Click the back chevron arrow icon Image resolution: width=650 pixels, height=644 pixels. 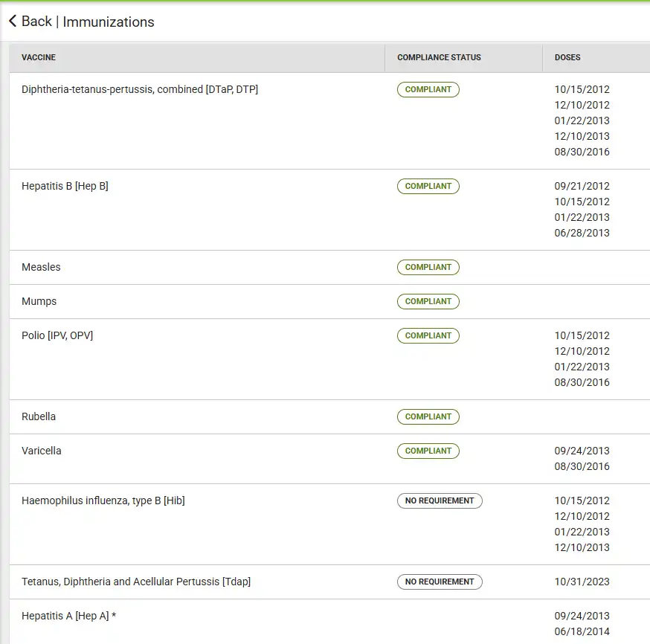pos(13,22)
